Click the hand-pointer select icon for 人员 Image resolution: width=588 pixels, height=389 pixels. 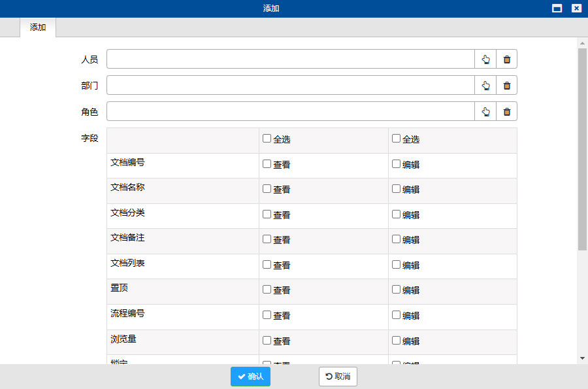pyautogui.click(x=485, y=59)
